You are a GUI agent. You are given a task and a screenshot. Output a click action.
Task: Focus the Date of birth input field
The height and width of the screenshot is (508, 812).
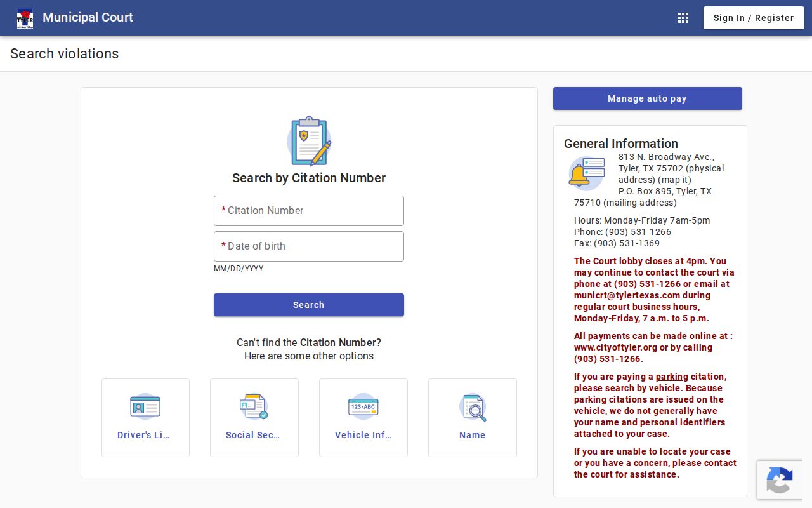point(309,246)
